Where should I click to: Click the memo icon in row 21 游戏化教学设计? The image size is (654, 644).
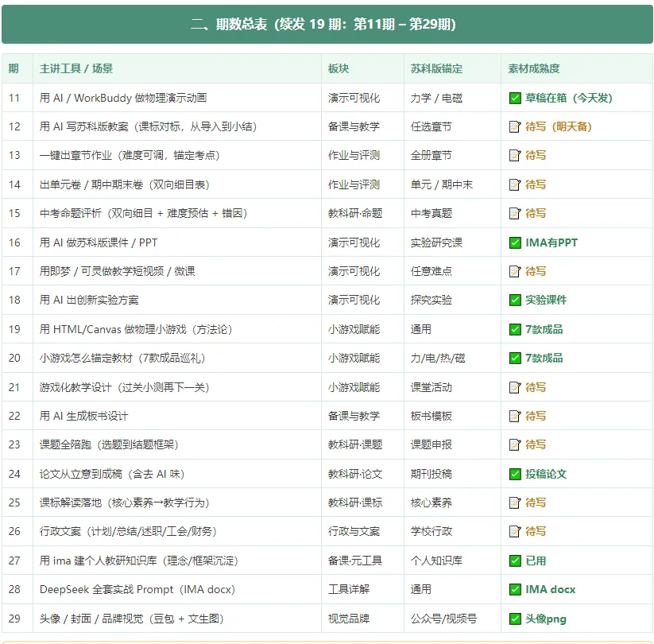pos(515,387)
